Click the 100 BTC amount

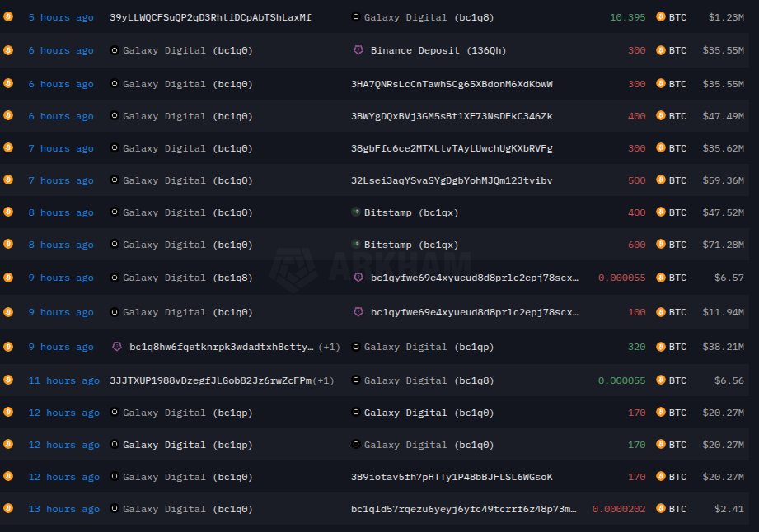pyautogui.click(x=636, y=312)
